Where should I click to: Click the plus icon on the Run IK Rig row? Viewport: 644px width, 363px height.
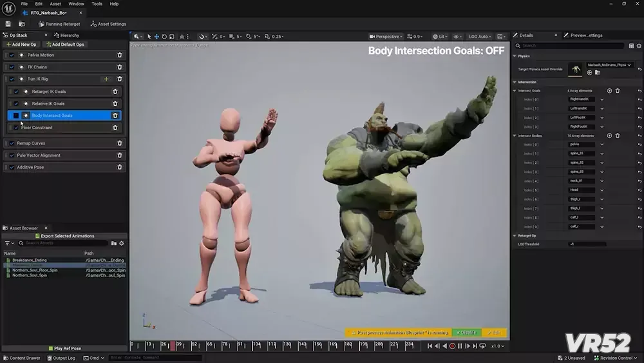click(x=106, y=79)
